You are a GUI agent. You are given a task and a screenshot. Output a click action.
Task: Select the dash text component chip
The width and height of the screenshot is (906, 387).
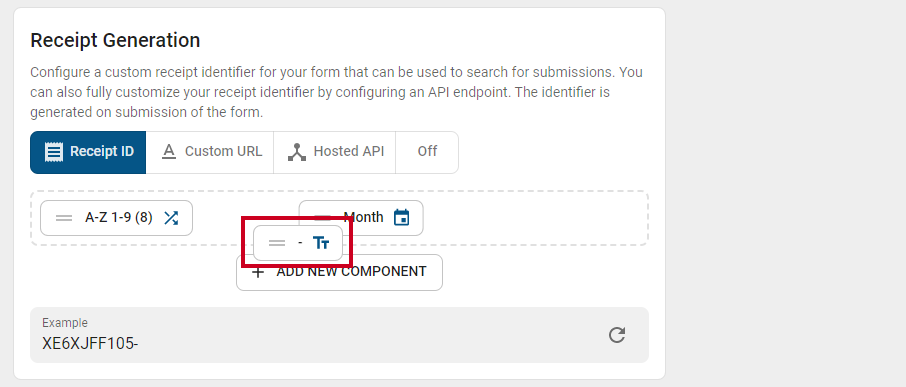click(298, 243)
